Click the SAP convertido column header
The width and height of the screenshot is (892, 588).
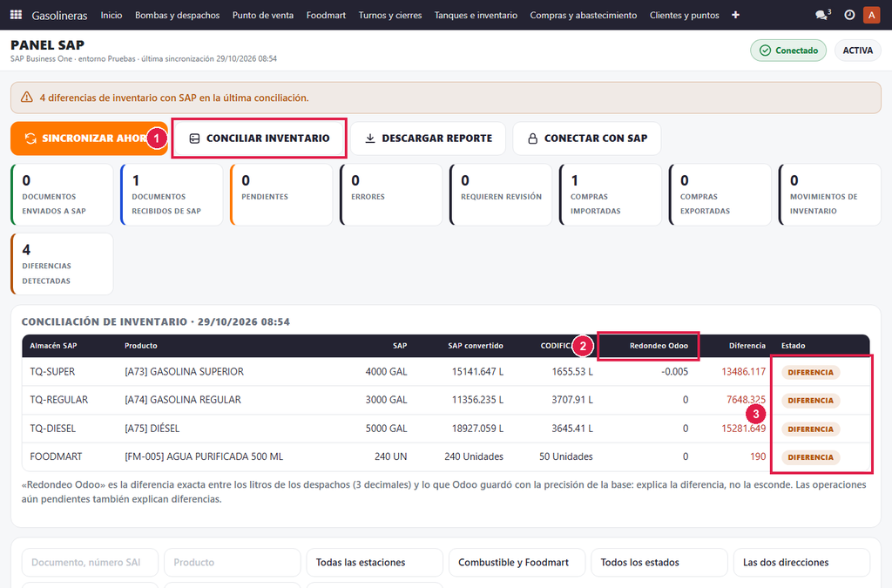(476, 346)
